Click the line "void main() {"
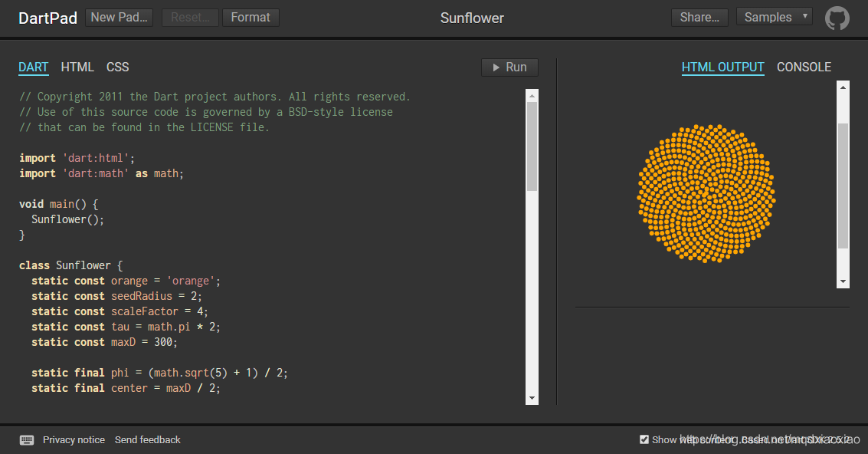This screenshot has height=454, width=868. 59,204
